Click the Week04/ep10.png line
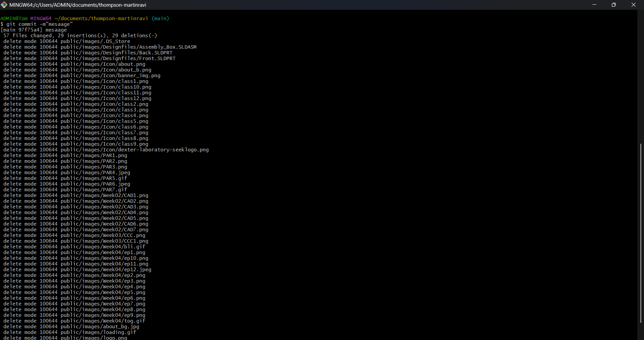This screenshot has width=644, height=340. point(76,258)
